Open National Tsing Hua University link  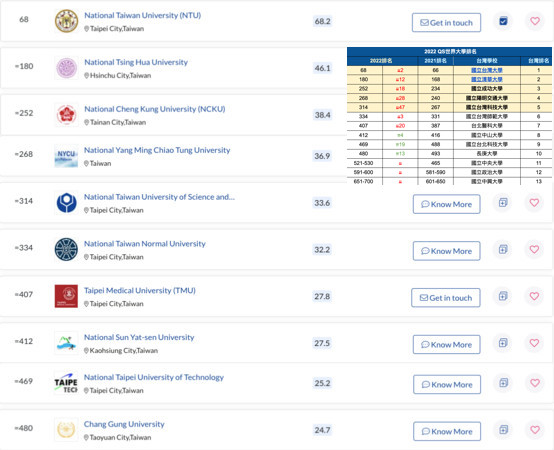[x=136, y=62]
